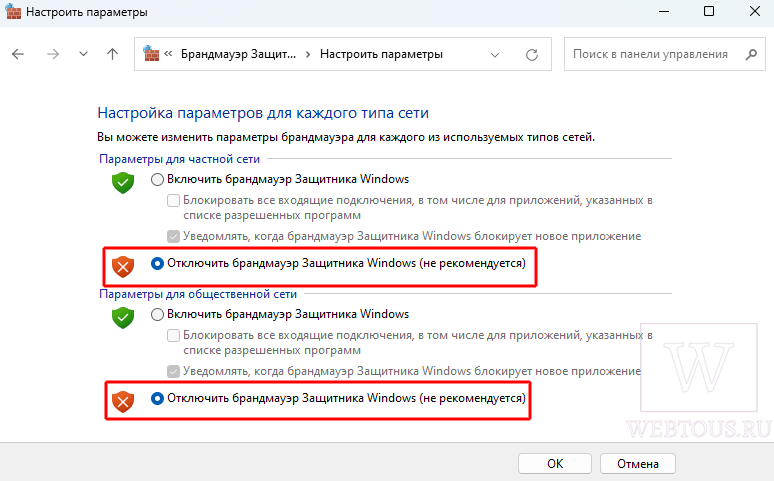Confirm settings with the OK button

pyautogui.click(x=555, y=464)
